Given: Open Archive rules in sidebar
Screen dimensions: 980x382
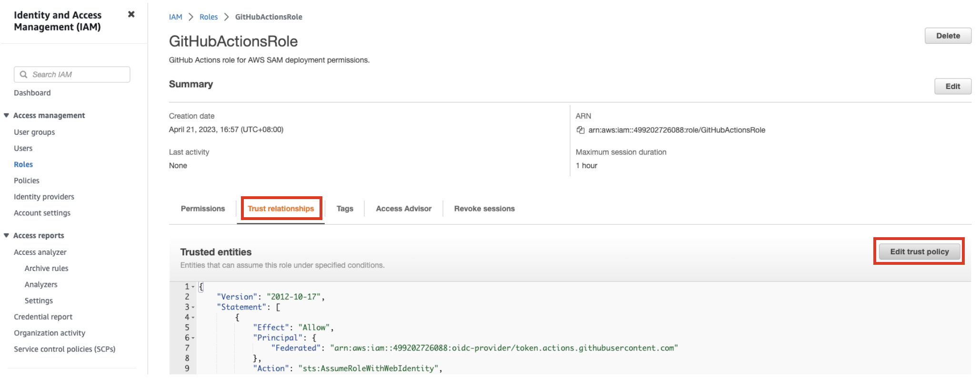Looking at the screenshot, I should pos(46,268).
